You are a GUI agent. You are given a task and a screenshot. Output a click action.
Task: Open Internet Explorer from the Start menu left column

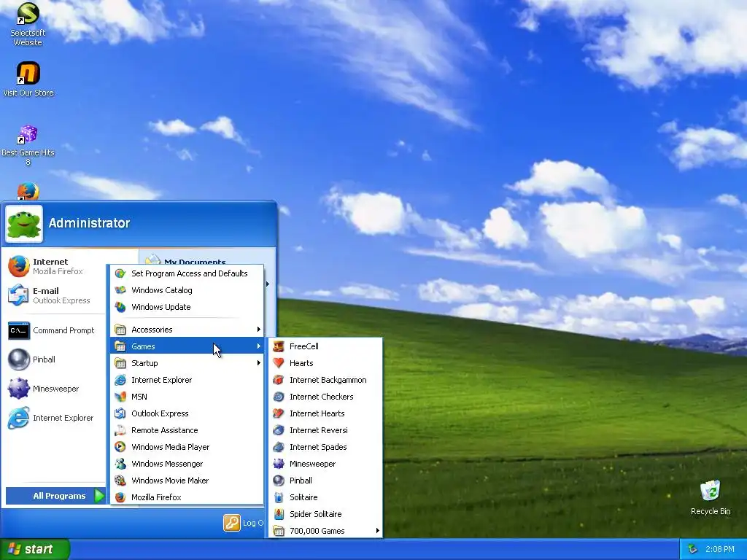click(53, 418)
